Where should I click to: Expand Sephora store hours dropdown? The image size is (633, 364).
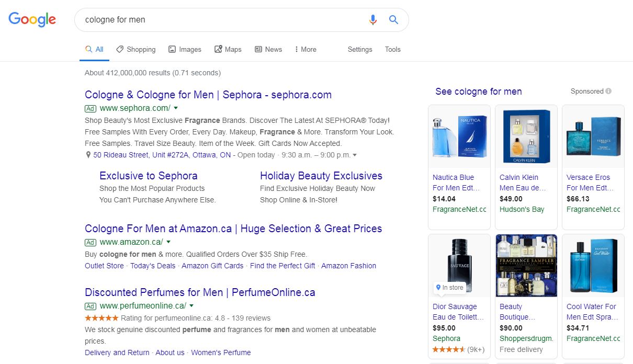pyautogui.click(x=355, y=155)
